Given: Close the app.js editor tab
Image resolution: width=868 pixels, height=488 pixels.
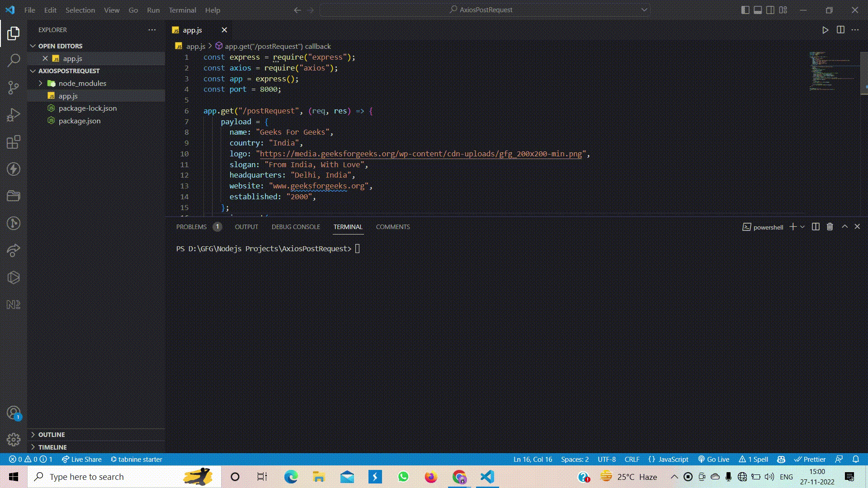Looking at the screenshot, I should pyautogui.click(x=224, y=30).
